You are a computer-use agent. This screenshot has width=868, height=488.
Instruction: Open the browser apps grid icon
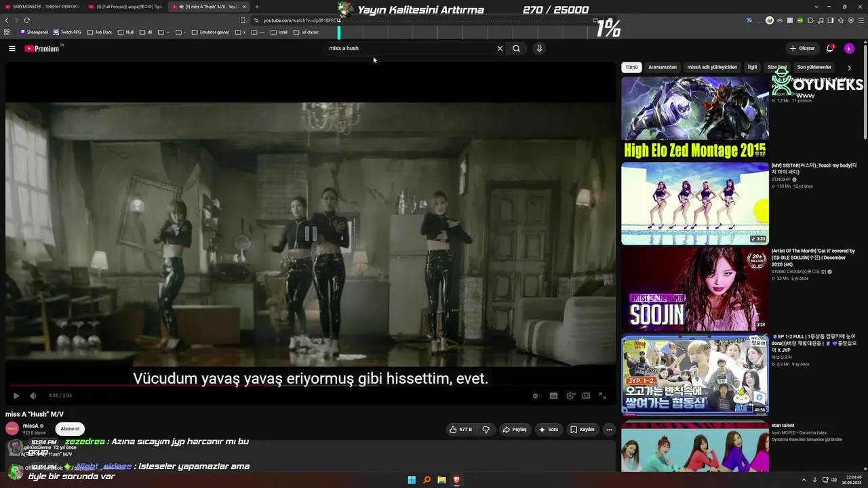pyautogui.click(x=7, y=32)
